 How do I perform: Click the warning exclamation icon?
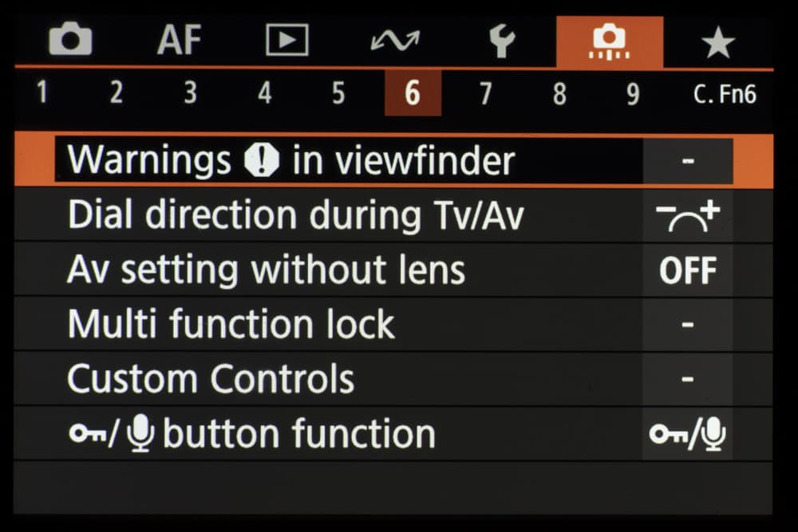pos(262,162)
